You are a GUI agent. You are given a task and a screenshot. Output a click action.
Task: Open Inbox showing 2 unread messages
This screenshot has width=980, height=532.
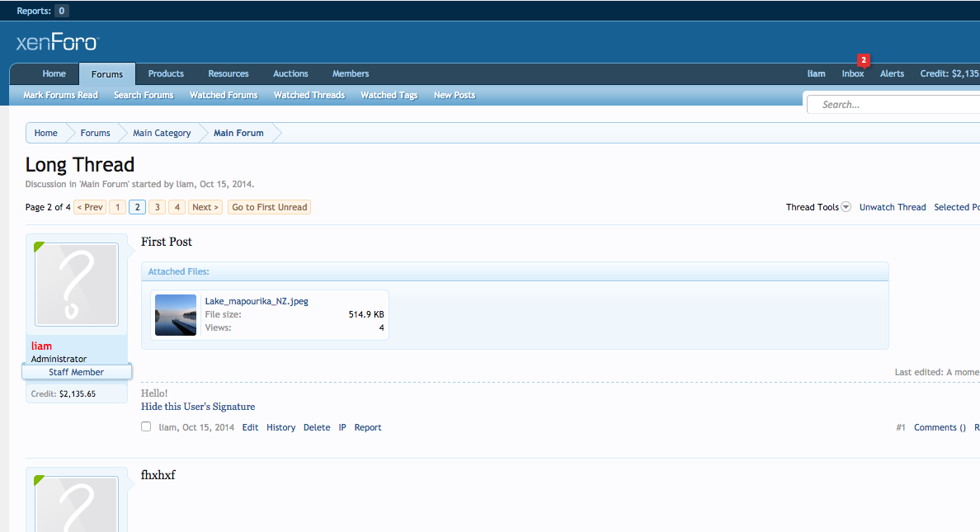[x=852, y=73]
